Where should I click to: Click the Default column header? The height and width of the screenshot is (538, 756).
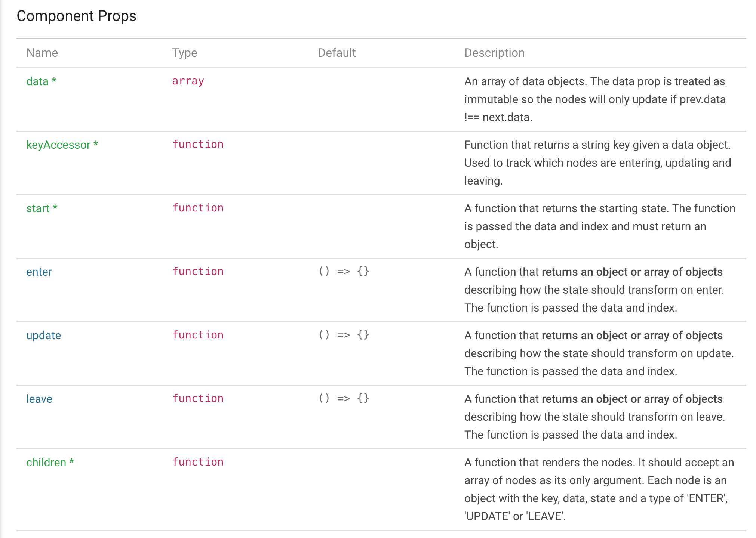coord(336,53)
